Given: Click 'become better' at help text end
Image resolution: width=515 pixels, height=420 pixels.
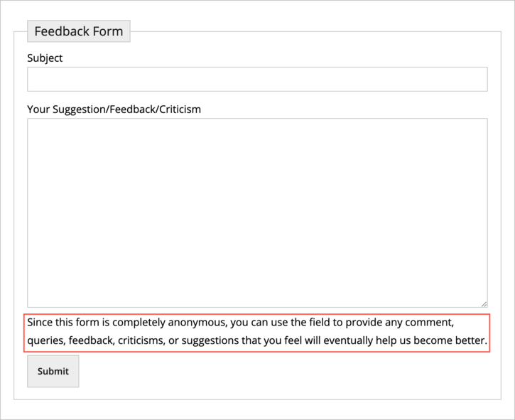Looking at the screenshot, I should pyautogui.click(x=455, y=341).
